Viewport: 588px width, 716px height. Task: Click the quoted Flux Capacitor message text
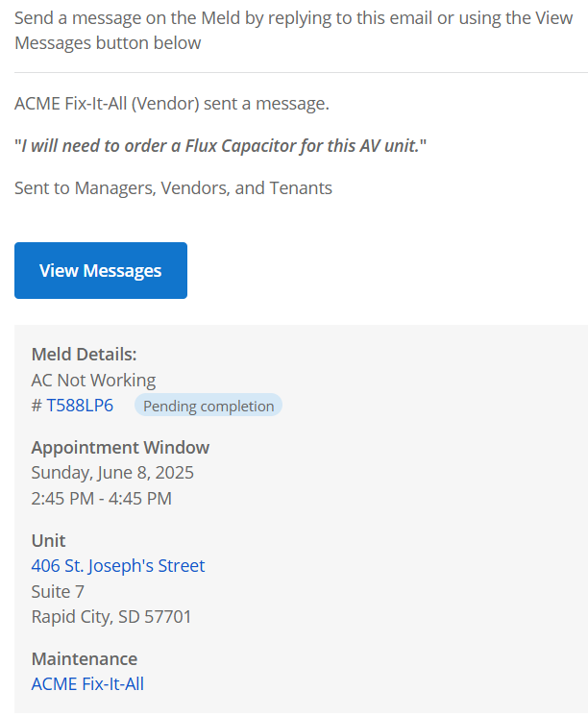point(220,146)
